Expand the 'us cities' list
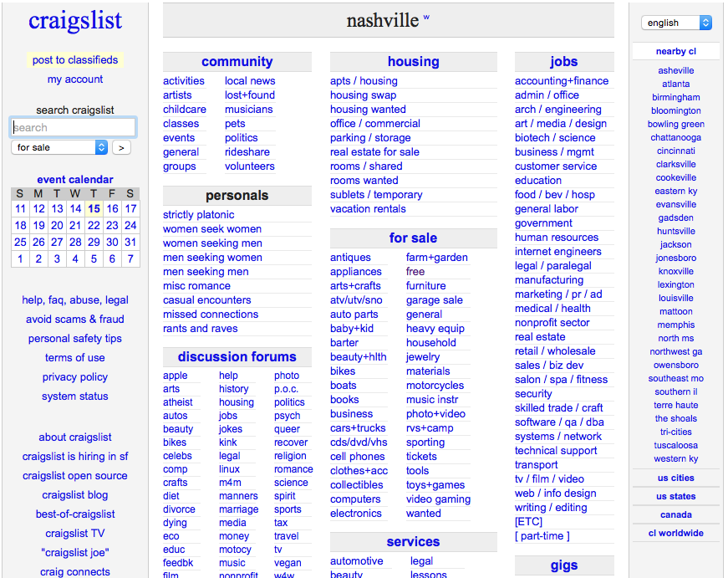This screenshot has width=728, height=578. (676, 478)
